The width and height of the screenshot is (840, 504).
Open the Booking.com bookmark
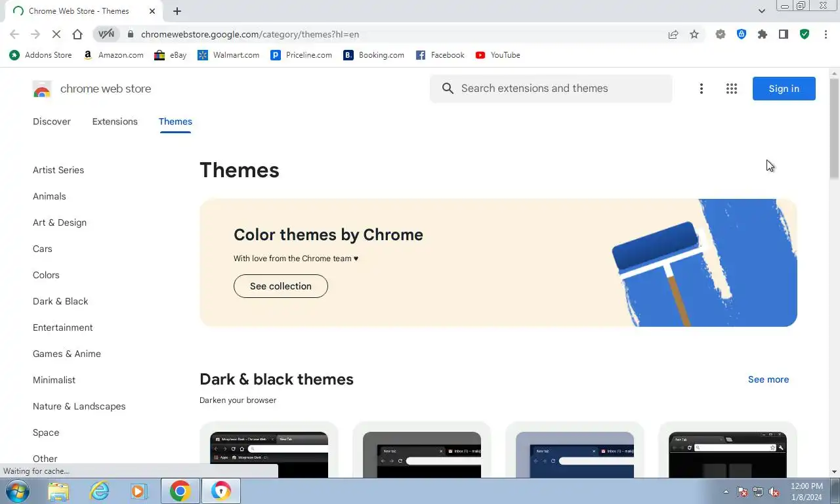(x=374, y=55)
